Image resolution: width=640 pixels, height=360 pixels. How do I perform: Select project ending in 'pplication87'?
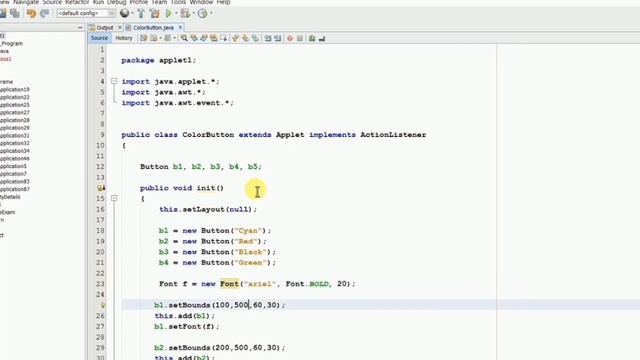(x=15, y=189)
